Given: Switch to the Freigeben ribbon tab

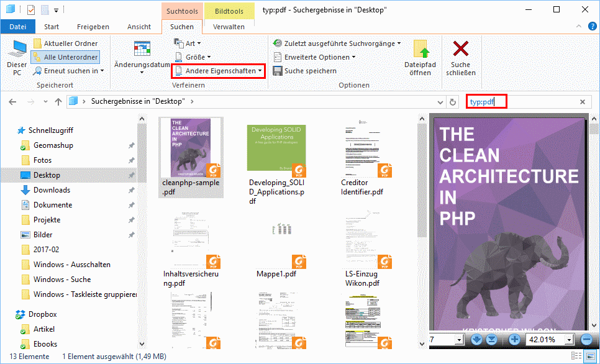Looking at the screenshot, I should pos(93,27).
